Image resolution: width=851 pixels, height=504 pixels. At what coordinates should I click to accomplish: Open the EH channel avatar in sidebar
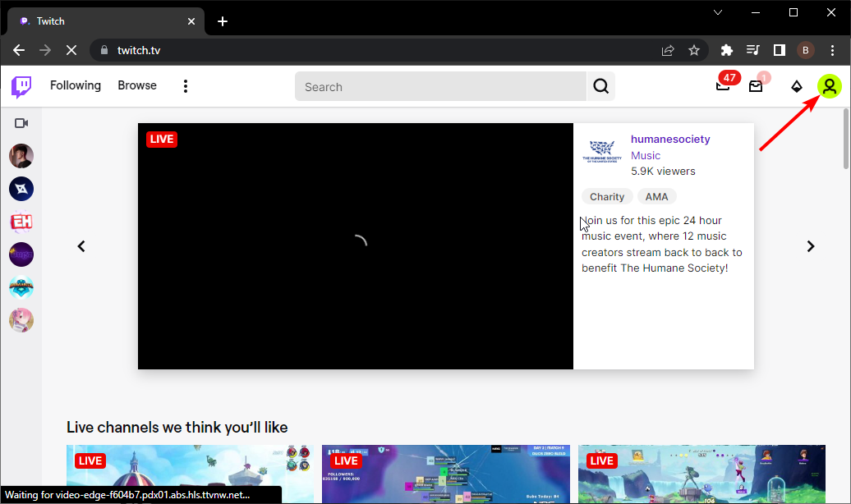21,222
